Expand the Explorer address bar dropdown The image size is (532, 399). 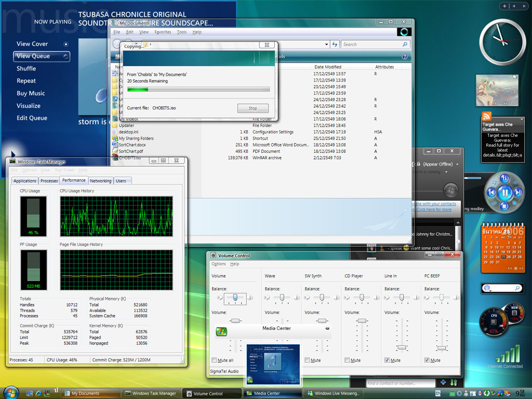coord(326,45)
